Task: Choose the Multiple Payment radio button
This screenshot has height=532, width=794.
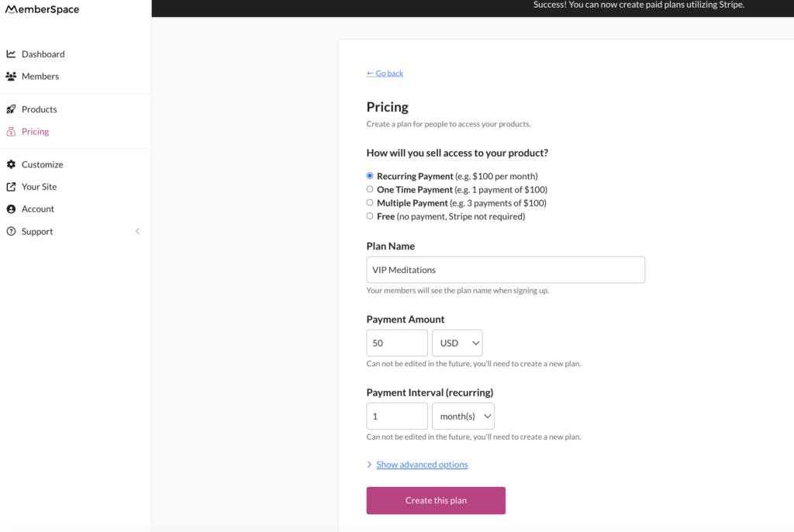Action: click(x=370, y=202)
